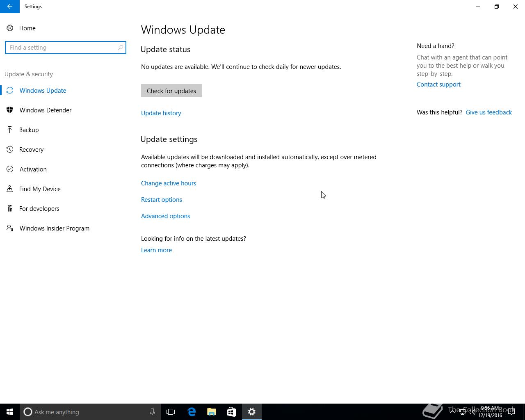
Task: Open File Explorer from the taskbar
Action: tap(212, 412)
